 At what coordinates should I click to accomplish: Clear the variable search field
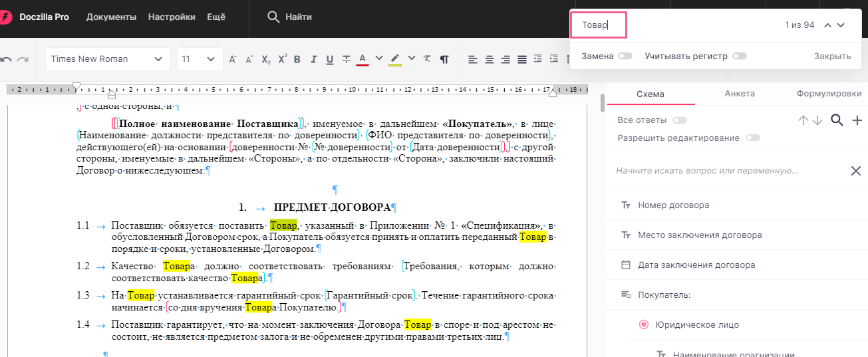[856, 171]
